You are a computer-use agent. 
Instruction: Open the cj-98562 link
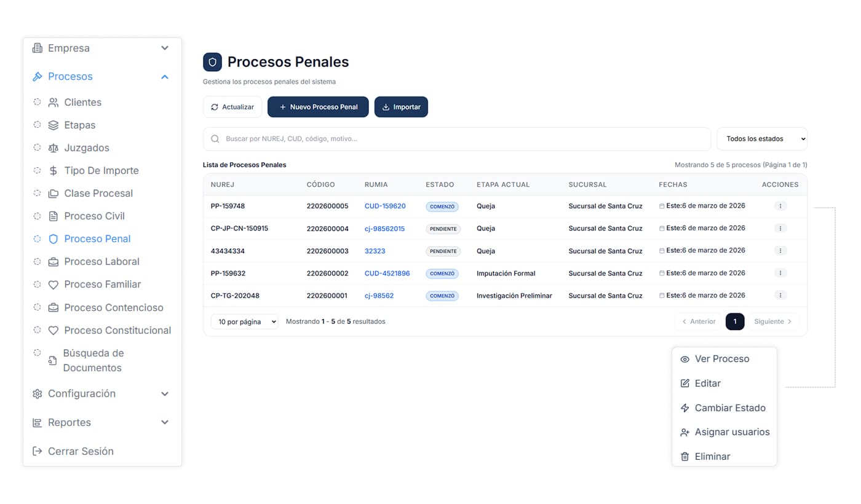click(379, 296)
